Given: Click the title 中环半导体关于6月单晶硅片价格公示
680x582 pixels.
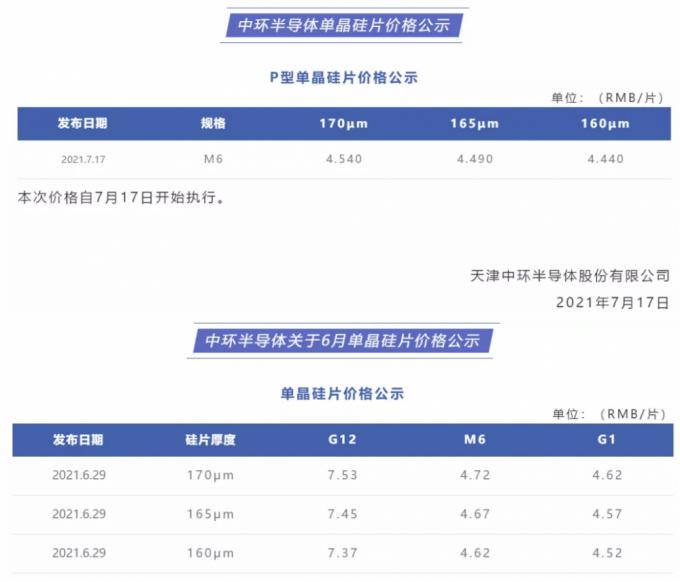Looking at the screenshot, I should (343, 341).
